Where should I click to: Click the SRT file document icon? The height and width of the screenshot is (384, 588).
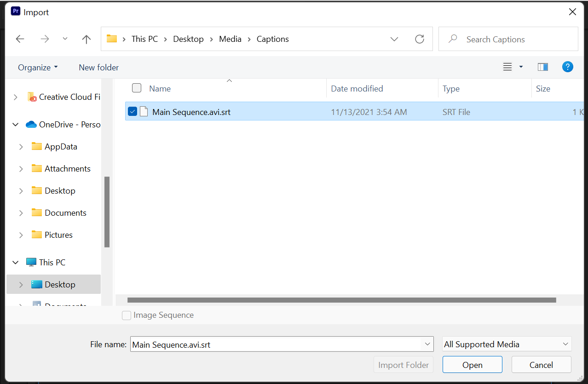click(x=144, y=111)
